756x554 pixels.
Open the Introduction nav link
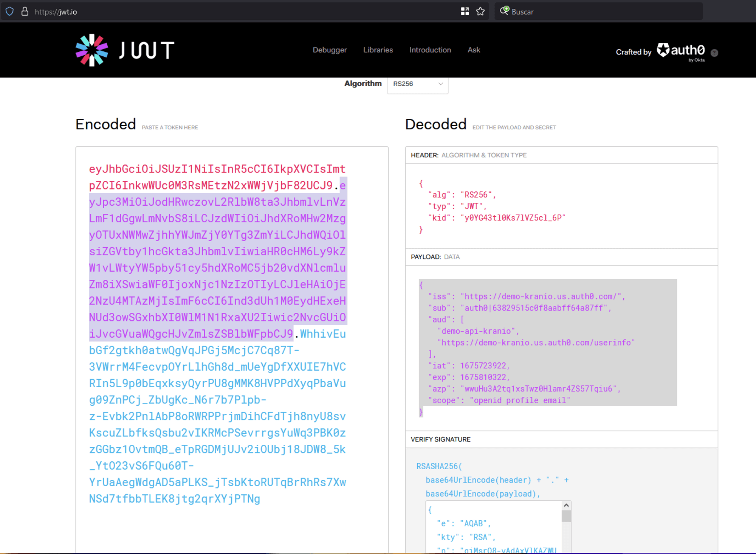(430, 50)
